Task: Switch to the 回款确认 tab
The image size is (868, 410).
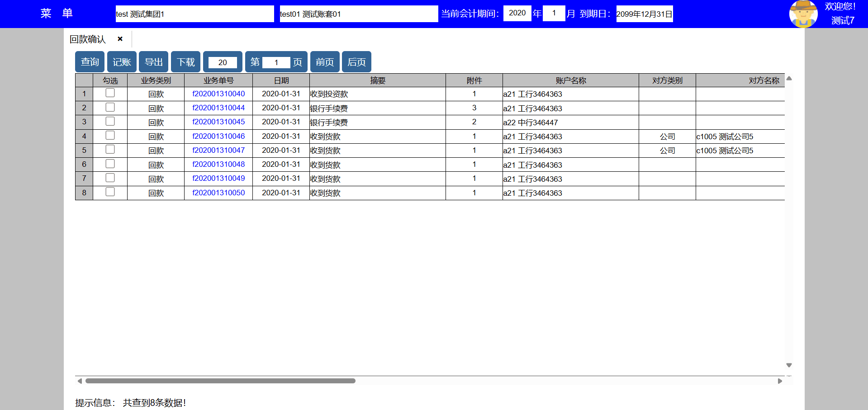Action: point(88,39)
